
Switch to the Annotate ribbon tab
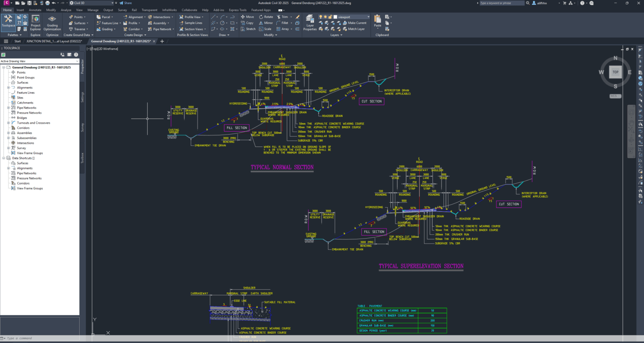click(x=35, y=10)
